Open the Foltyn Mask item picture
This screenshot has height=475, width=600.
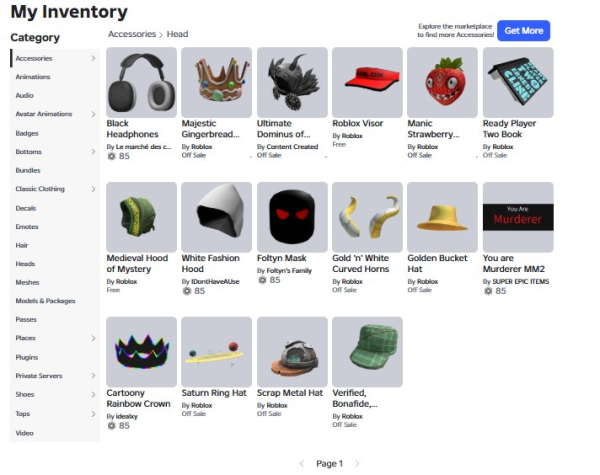coord(292,217)
